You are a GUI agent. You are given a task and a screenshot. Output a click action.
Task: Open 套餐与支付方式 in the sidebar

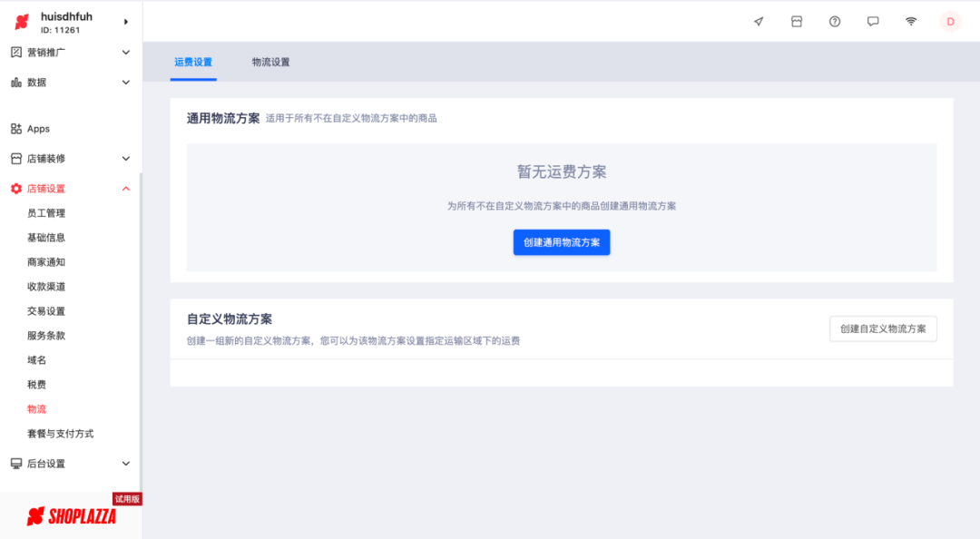coord(60,434)
